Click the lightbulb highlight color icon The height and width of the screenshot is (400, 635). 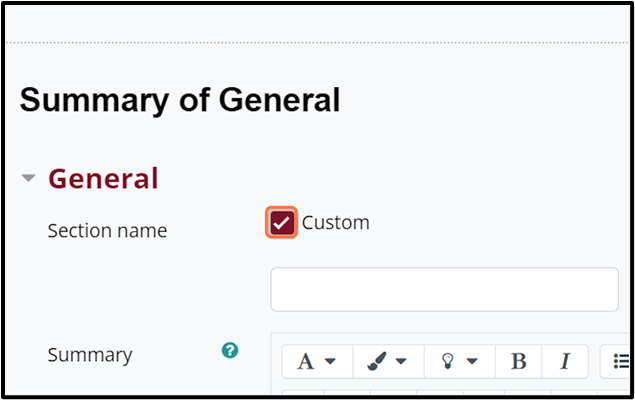click(x=447, y=361)
